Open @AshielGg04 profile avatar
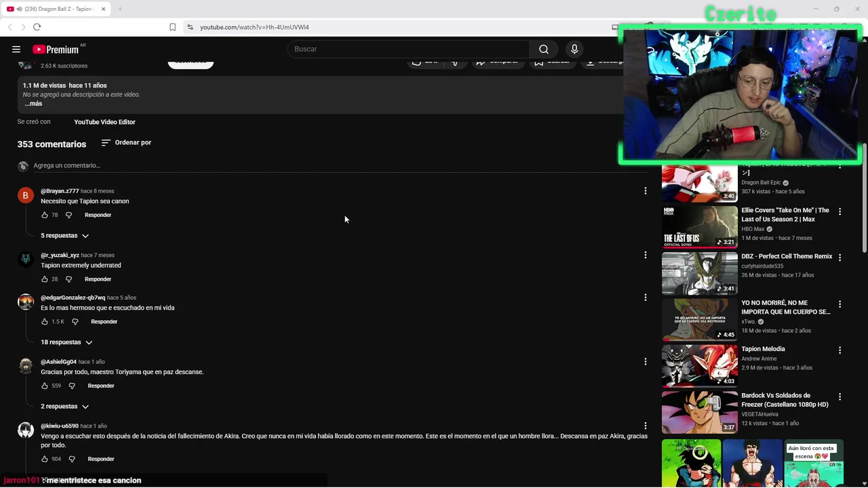Viewport: 868px width, 488px height. click(x=26, y=366)
